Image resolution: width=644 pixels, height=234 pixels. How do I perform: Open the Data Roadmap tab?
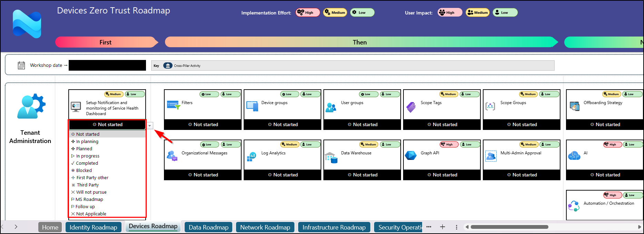pyautogui.click(x=208, y=227)
